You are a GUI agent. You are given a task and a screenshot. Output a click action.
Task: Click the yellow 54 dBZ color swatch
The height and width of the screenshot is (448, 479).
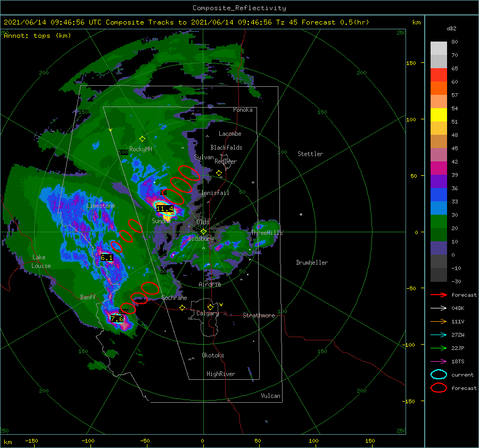439,115
